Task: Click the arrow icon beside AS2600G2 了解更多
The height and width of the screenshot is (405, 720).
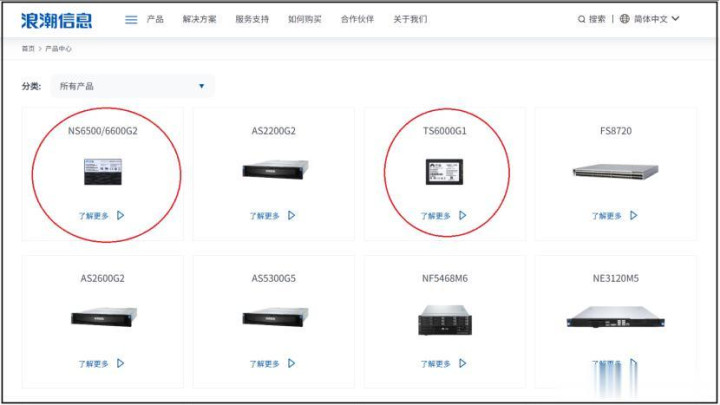Action: (x=120, y=363)
